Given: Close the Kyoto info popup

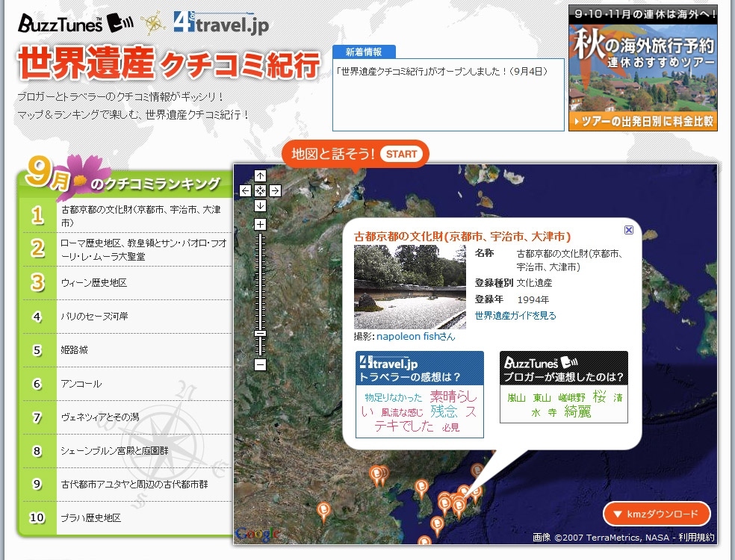Looking at the screenshot, I should point(629,231).
